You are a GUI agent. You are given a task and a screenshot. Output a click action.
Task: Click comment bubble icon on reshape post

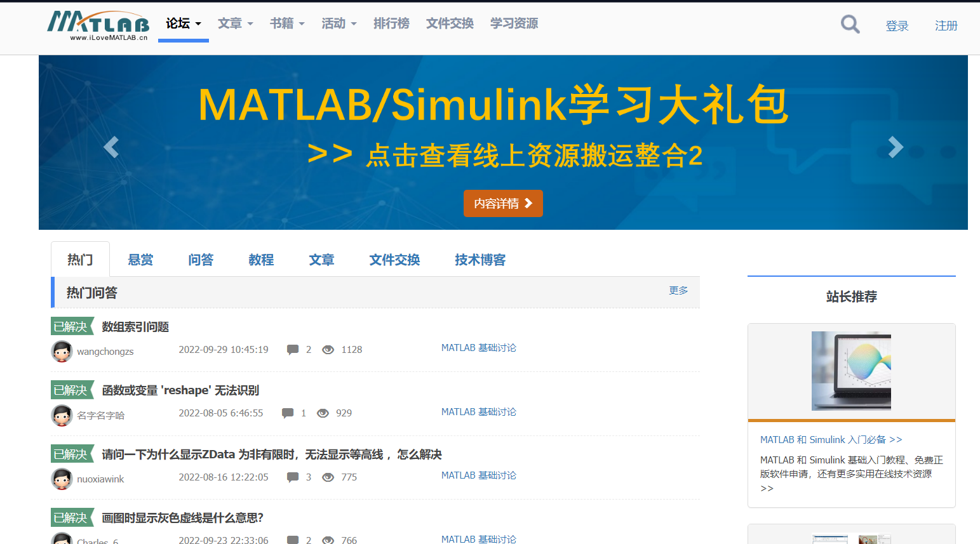tap(288, 413)
